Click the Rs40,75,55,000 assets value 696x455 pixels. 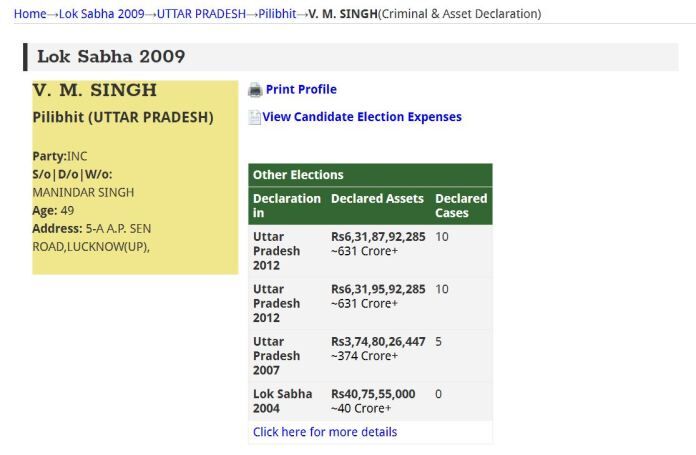[x=373, y=394]
